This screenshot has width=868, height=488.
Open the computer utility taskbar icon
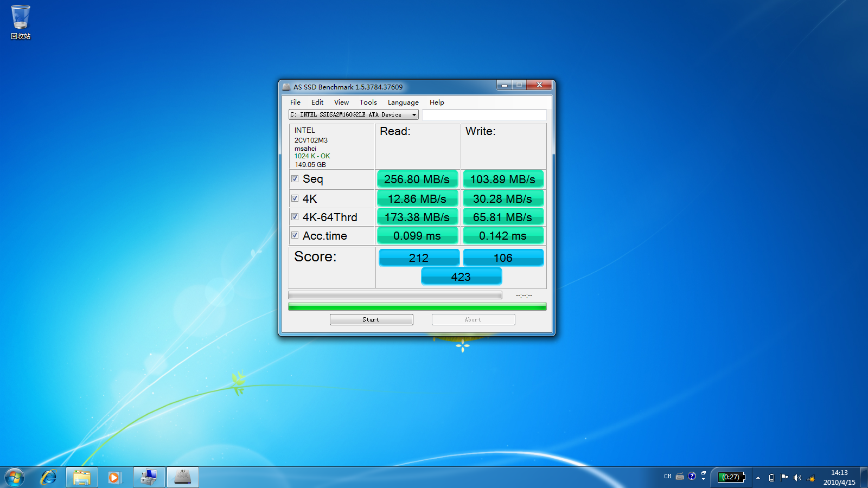[x=149, y=477]
